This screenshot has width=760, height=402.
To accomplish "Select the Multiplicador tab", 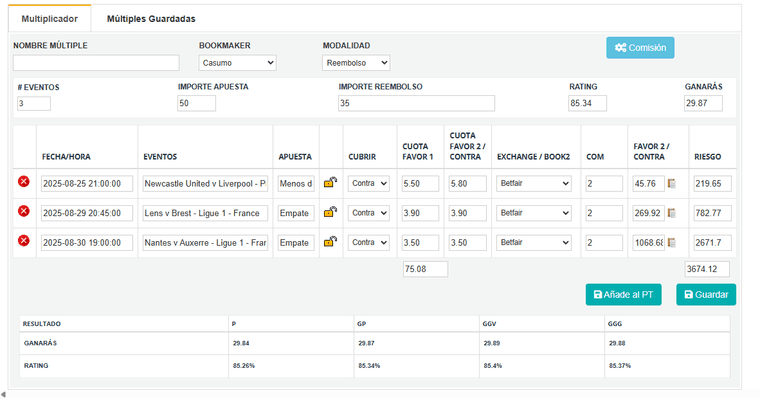I will click(x=49, y=19).
